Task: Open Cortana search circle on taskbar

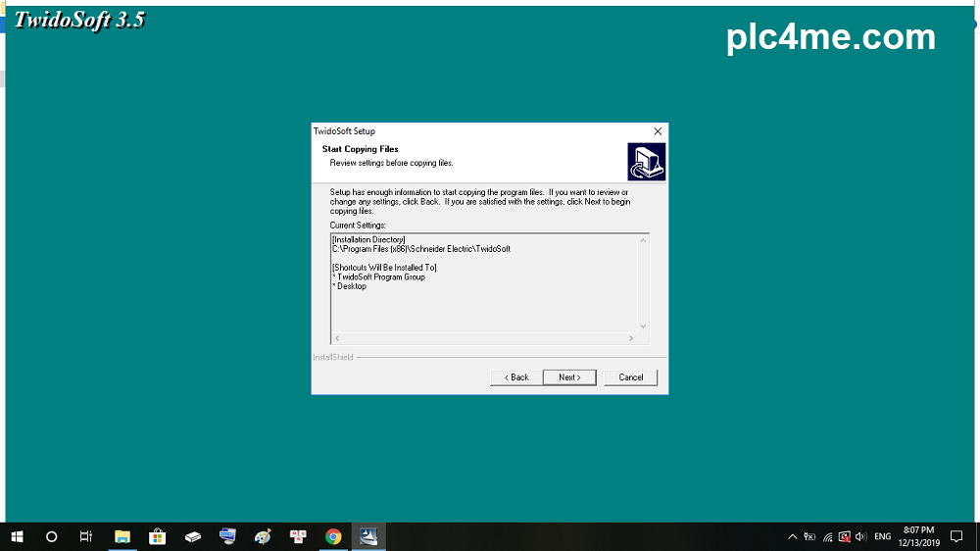Action: (52, 536)
